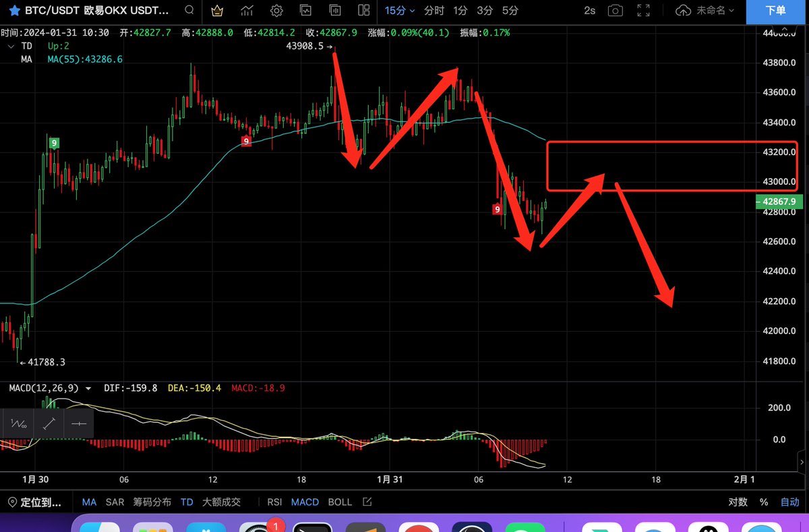Open Terminal from the Dock

312,527
